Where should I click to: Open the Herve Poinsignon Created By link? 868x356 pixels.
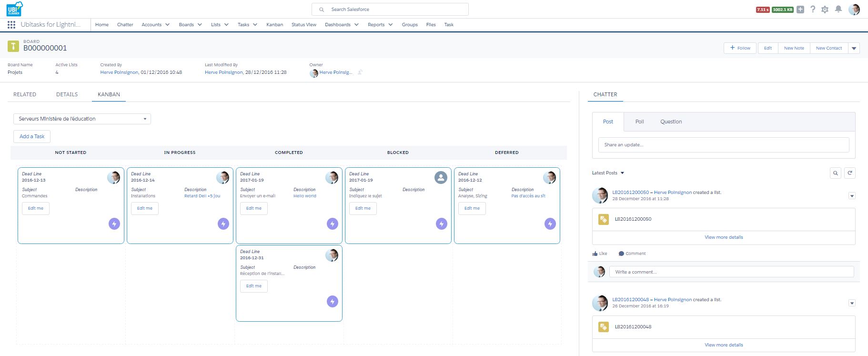[119, 72]
